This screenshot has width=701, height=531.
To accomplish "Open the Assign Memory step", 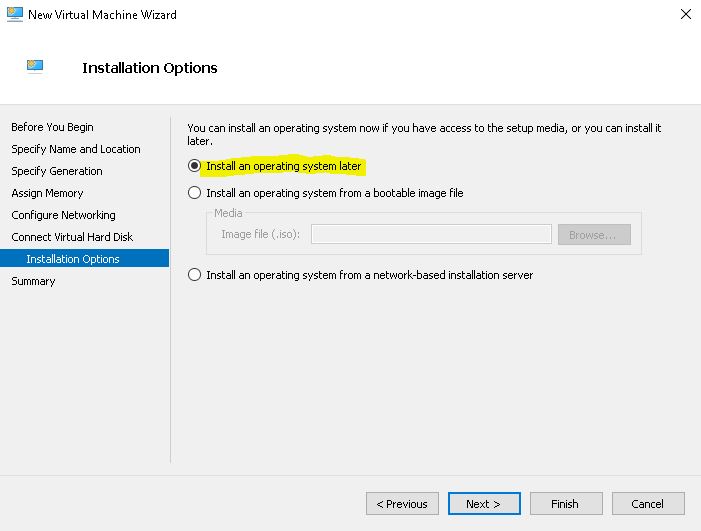I will tap(47, 193).
